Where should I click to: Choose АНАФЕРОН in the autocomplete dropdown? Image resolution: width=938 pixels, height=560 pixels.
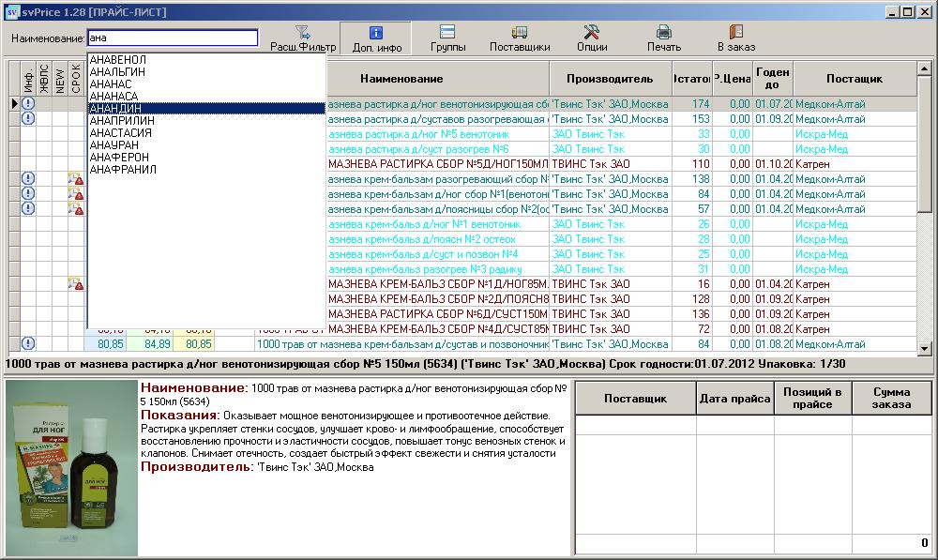(x=119, y=158)
